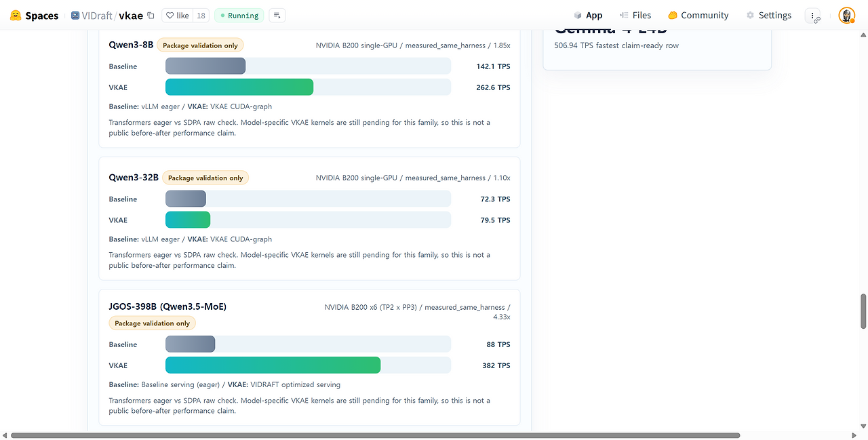Click the 1.85x single-GPU harness text
Image resolution: width=868 pixels, height=440 pixels.
413,45
